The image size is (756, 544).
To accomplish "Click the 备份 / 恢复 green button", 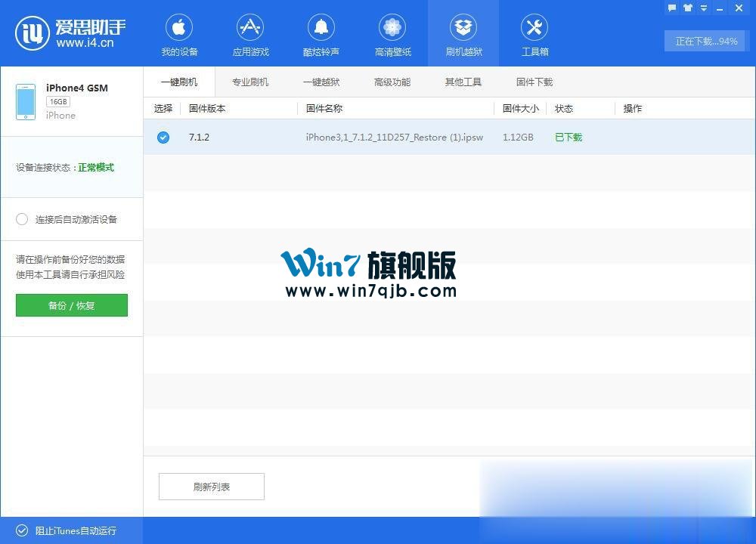I will coord(72,305).
